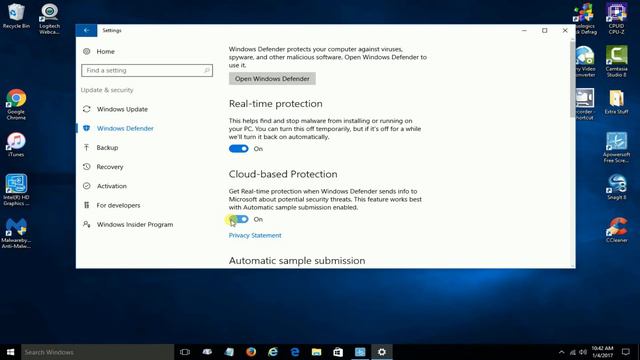Launch Firefox from the taskbar

(x=251, y=352)
